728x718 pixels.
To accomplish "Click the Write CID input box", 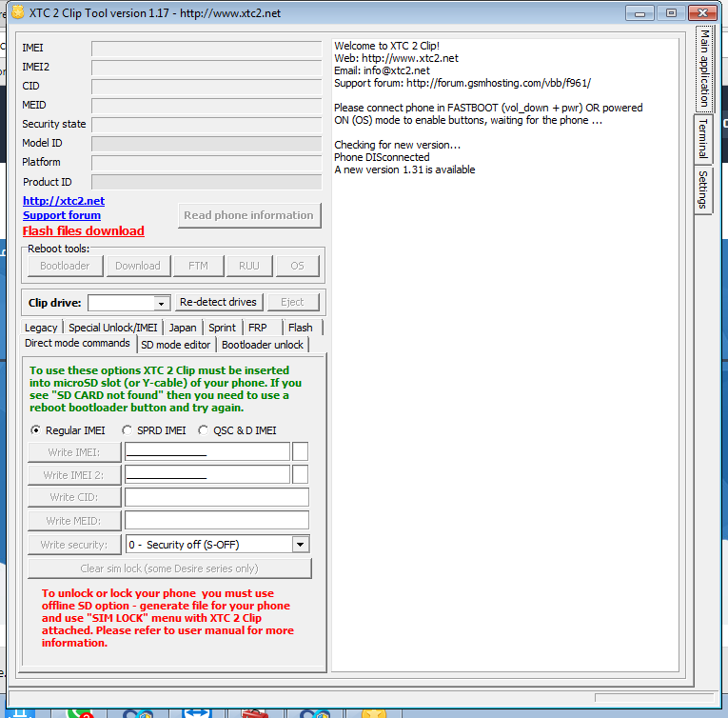I will (217, 497).
